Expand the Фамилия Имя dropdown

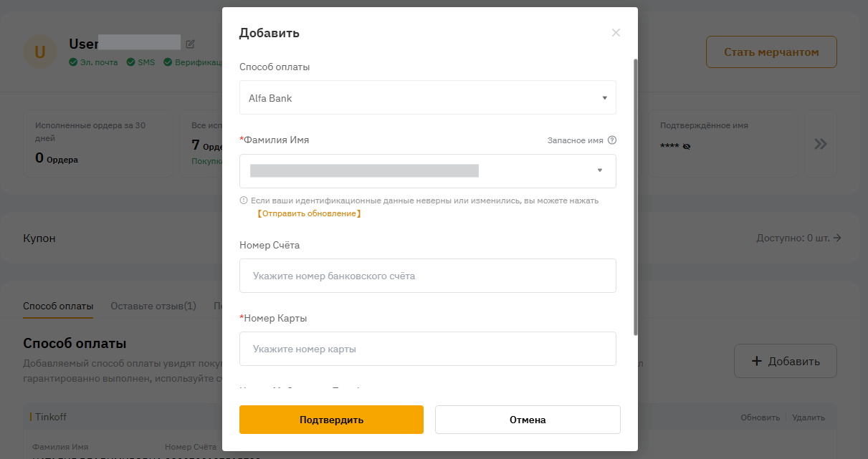pos(599,170)
